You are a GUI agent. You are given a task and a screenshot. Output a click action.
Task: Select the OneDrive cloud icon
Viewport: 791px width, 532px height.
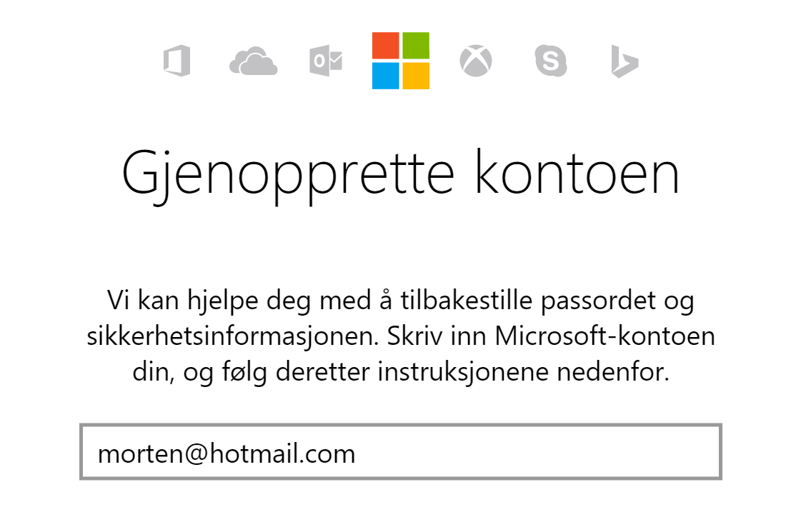click(x=253, y=61)
